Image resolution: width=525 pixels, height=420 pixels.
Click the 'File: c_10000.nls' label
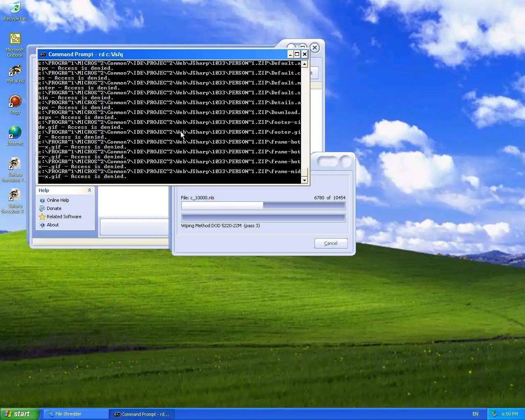coord(198,198)
